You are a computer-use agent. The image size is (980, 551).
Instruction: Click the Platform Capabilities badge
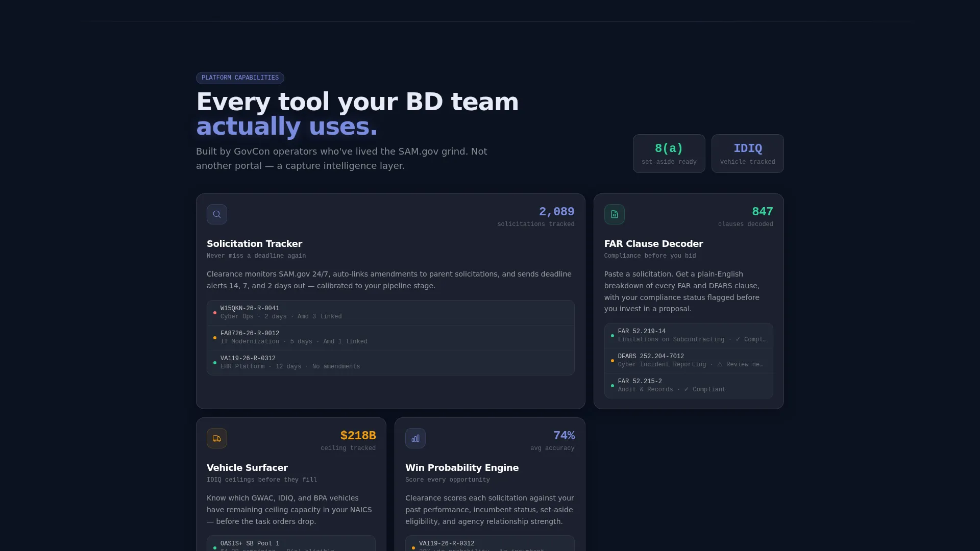pos(240,78)
